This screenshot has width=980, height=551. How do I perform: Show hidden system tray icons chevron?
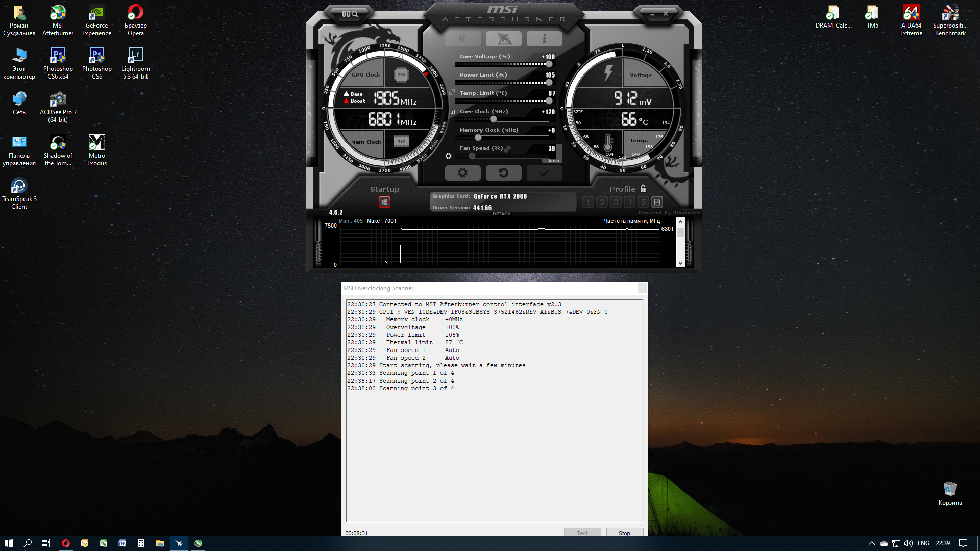871,543
